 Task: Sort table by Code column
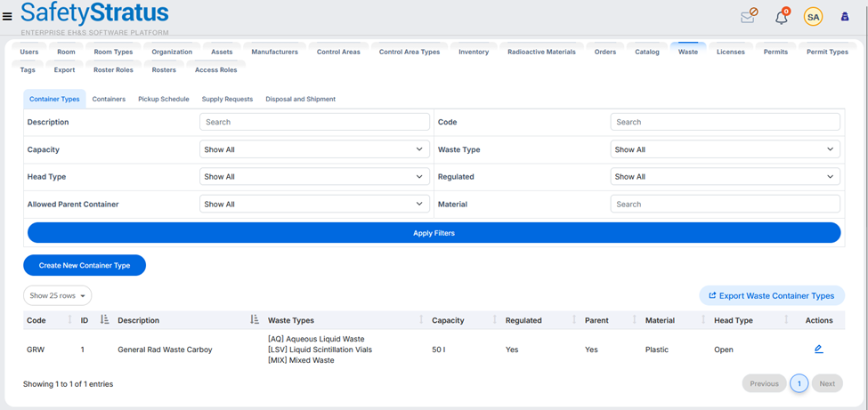[x=69, y=320]
